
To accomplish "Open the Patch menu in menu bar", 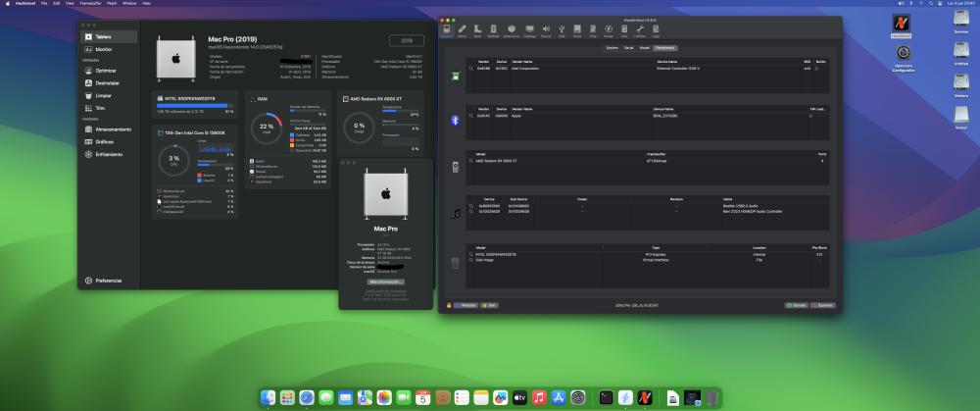I will [112, 3].
